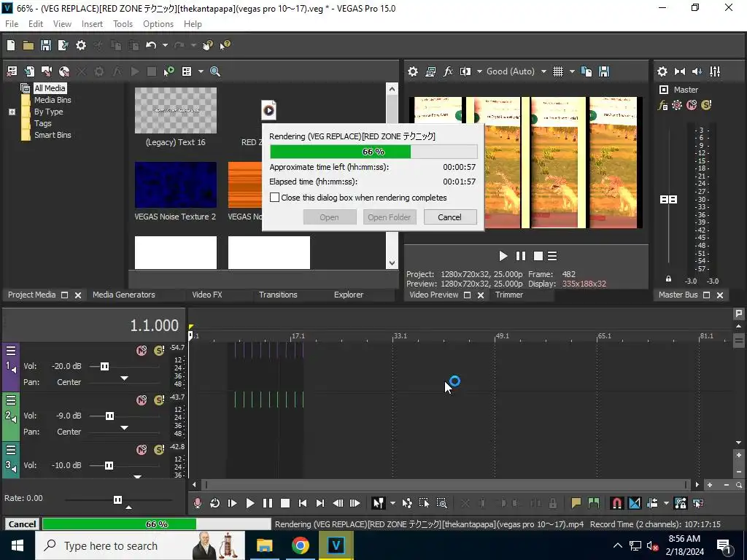Click the Open Mixing Console icon
Viewport: 747px width, 560px height.
715,71
